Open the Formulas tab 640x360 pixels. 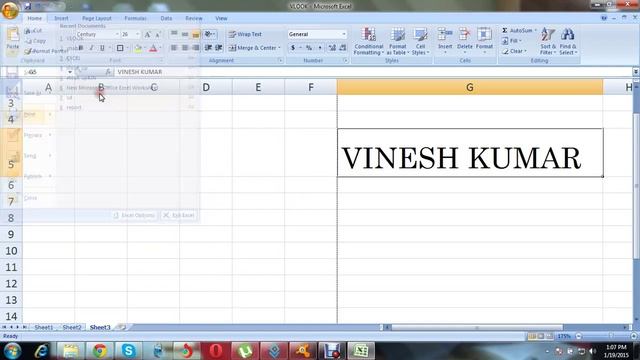136,18
